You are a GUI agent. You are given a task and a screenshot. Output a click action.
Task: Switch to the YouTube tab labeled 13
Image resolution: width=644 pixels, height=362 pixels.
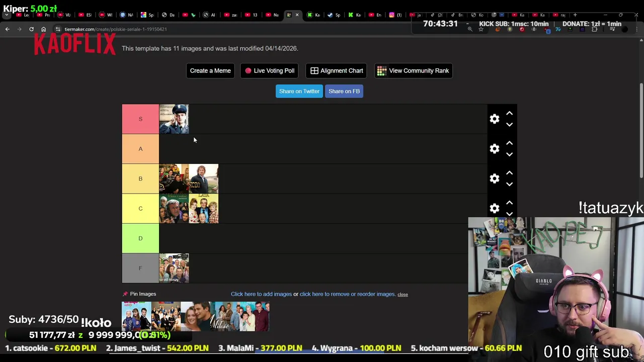pos(251,15)
